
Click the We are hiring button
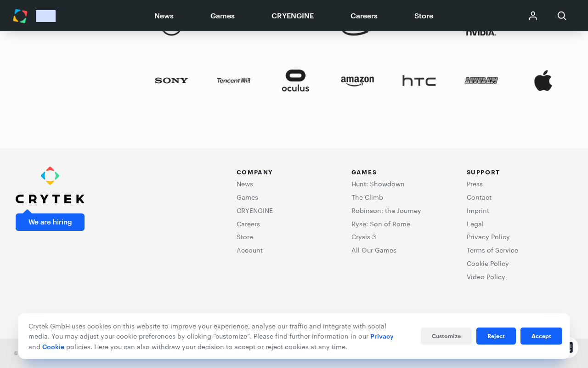[x=50, y=222]
